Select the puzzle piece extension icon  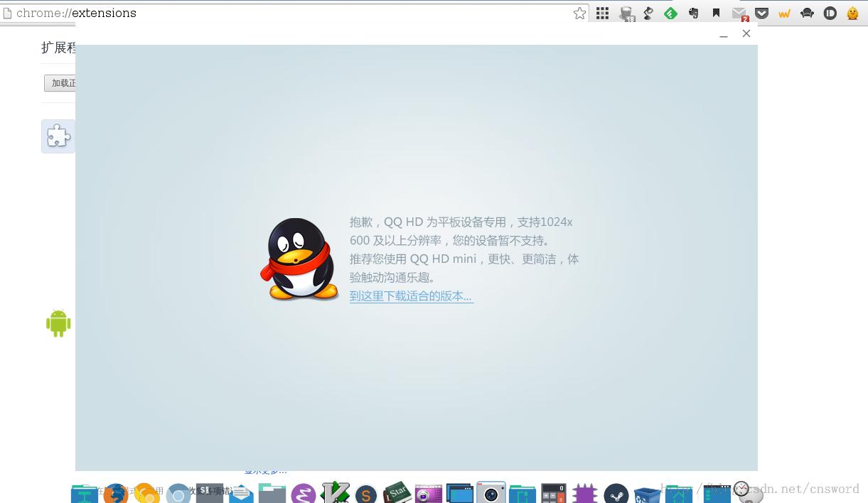[58, 136]
